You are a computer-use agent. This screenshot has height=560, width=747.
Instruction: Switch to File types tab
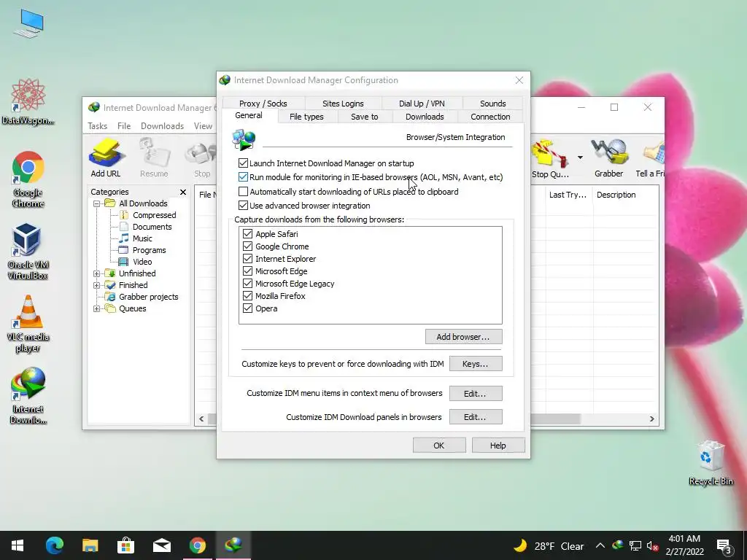pos(306,117)
